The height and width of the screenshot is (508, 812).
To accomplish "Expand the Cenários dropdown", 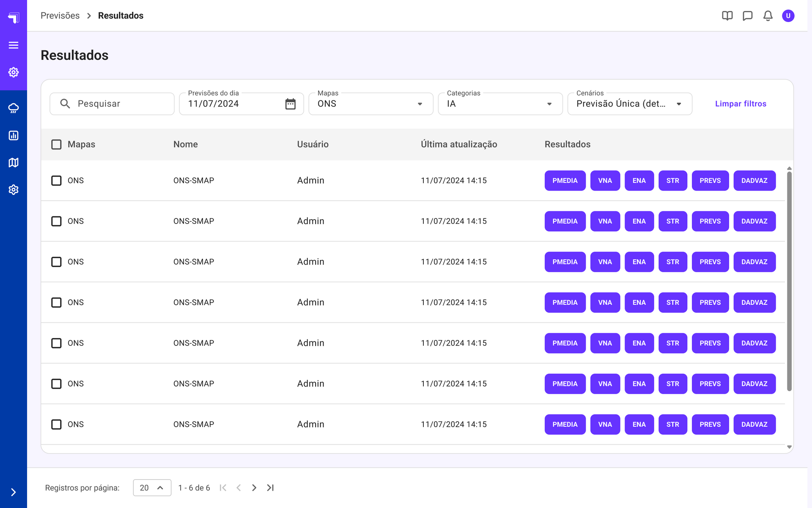I will point(629,104).
